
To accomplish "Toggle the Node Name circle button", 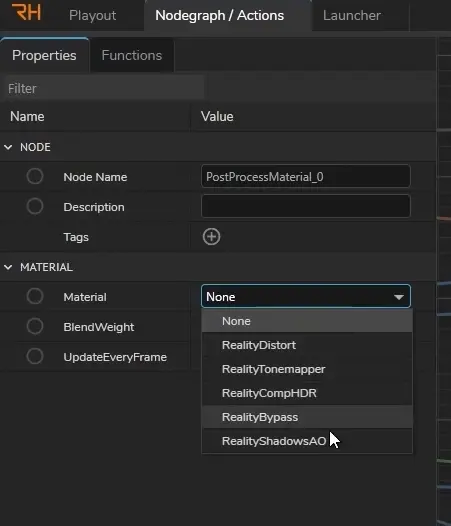I will [x=35, y=176].
